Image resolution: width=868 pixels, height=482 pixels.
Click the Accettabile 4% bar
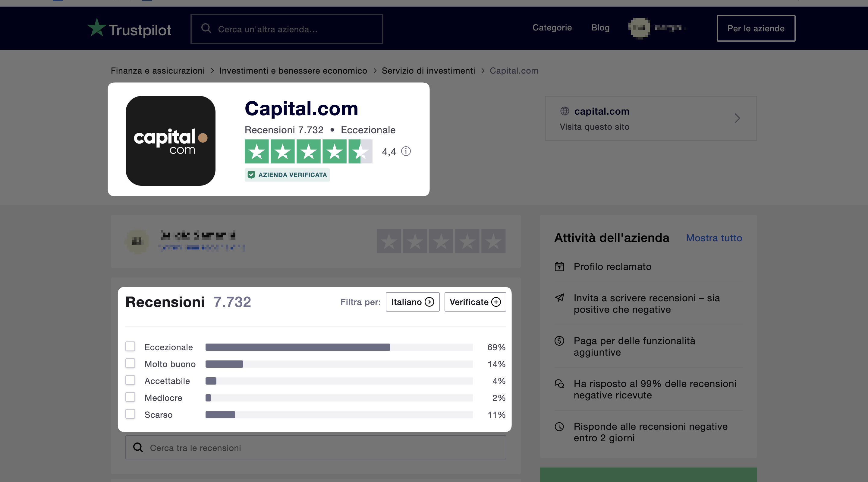(x=339, y=381)
